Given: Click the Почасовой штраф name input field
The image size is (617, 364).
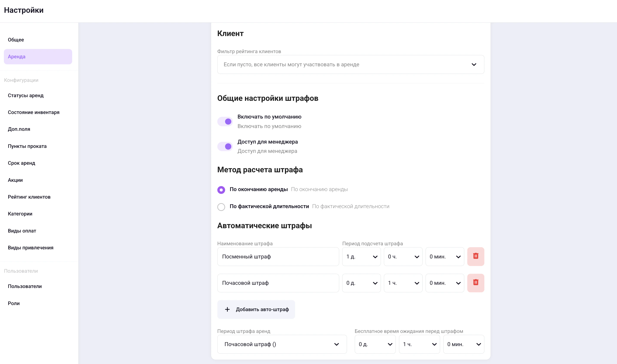Looking at the screenshot, I should [x=278, y=283].
